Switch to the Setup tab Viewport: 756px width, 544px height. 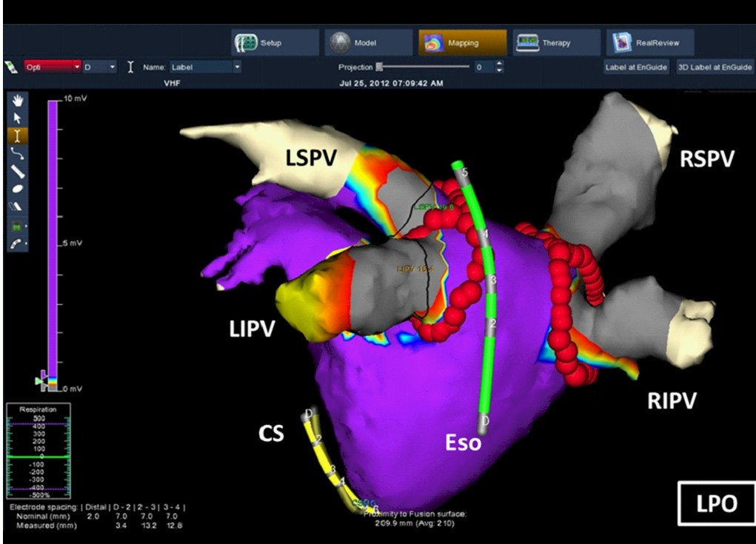275,43
